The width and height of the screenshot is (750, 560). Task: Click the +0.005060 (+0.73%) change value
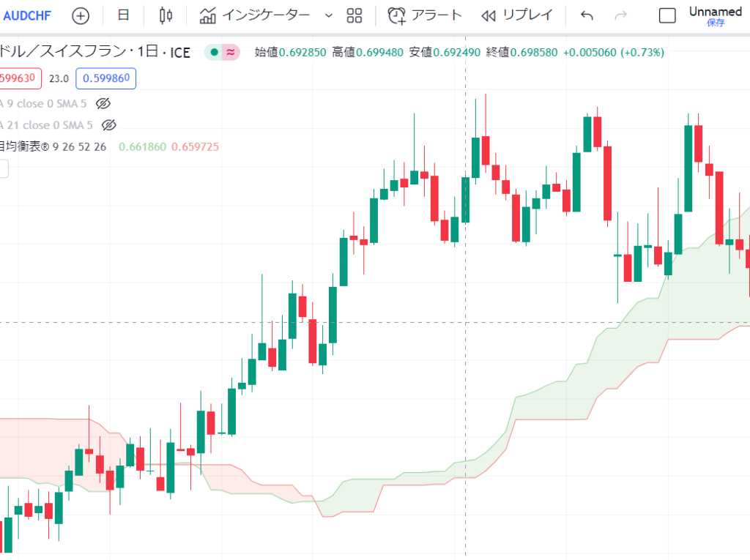(x=614, y=52)
